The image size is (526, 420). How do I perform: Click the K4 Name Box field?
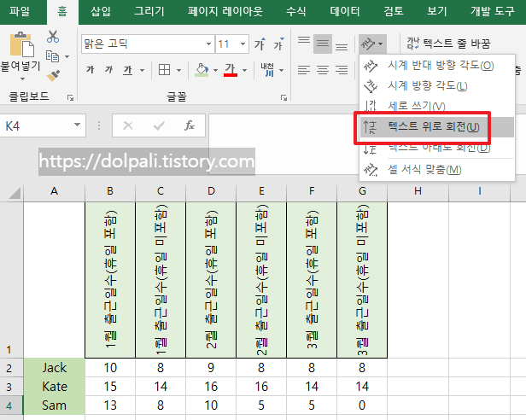click(36, 125)
